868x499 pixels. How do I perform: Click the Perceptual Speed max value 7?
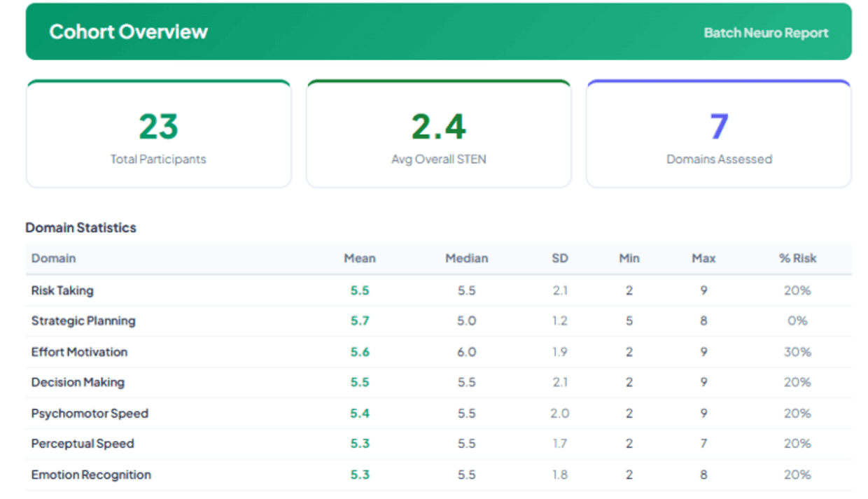point(703,444)
